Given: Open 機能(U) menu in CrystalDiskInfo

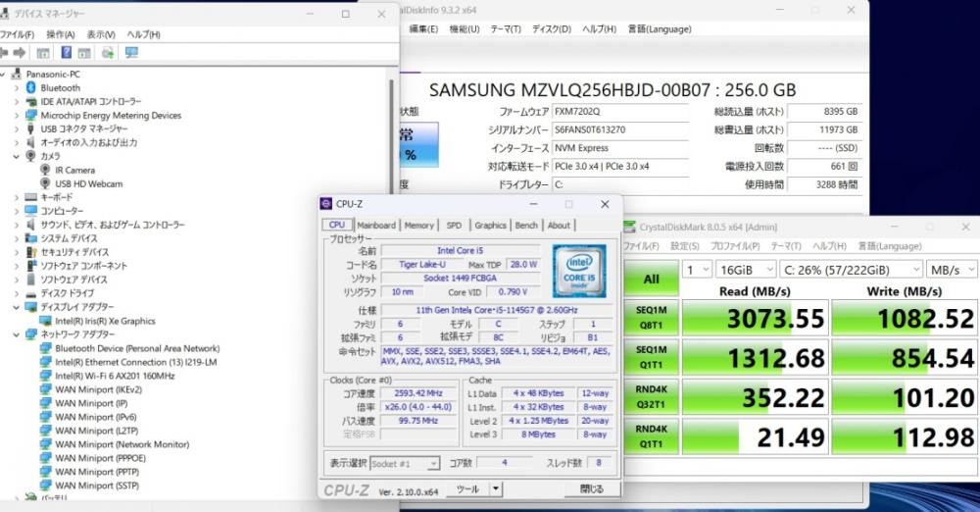Looking at the screenshot, I should coord(465,28).
